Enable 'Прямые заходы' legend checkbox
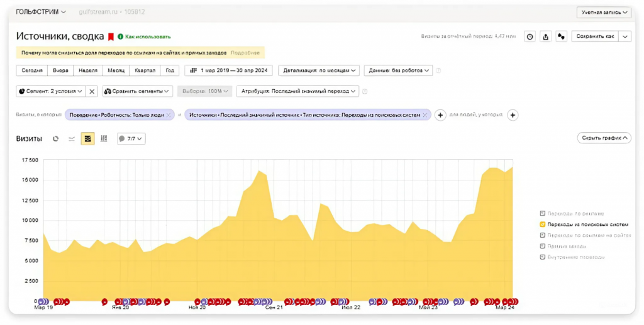This screenshot has height=325, width=644. [542, 246]
